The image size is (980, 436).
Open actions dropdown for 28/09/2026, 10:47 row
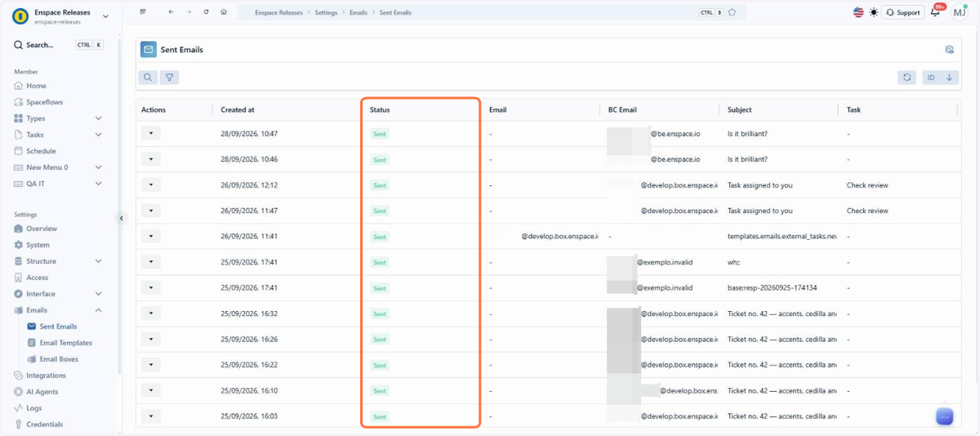[151, 133]
